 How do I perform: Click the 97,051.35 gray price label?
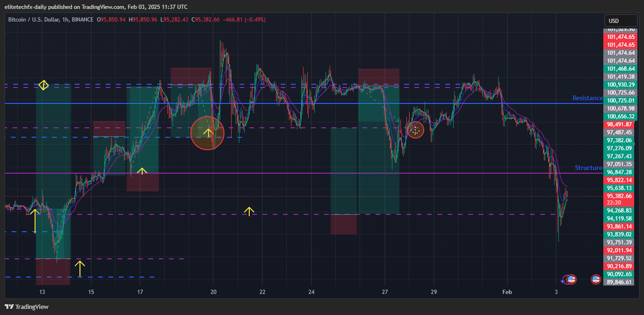coord(620,164)
